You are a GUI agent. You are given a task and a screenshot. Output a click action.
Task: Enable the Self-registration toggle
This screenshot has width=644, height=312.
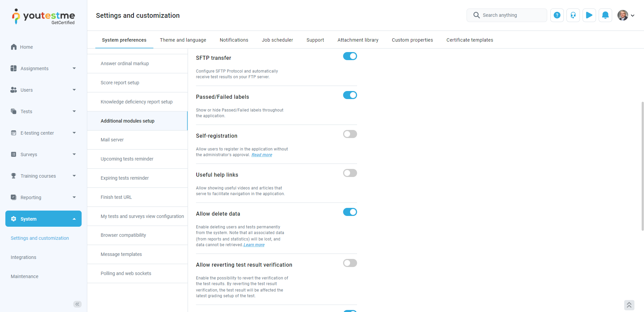coord(350,134)
